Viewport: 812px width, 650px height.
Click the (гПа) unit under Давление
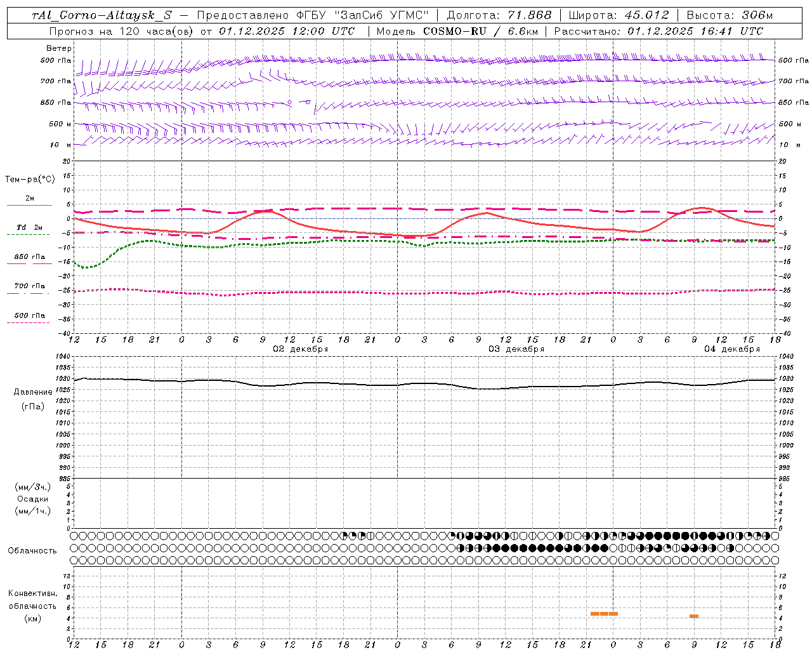point(33,407)
